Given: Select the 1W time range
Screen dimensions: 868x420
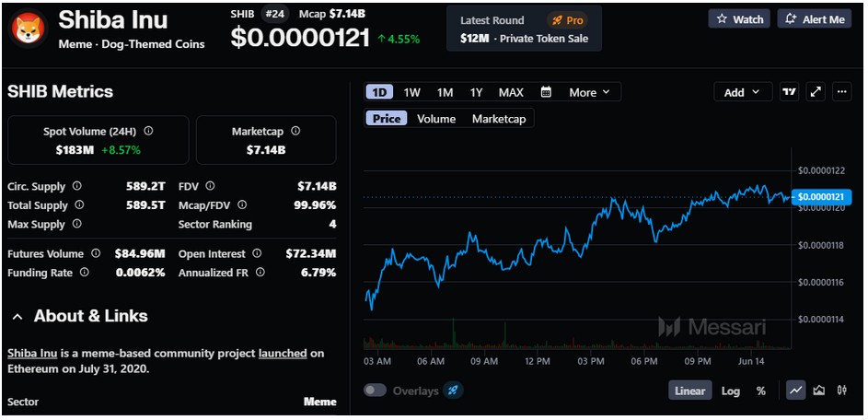Looking at the screenshot, I should coord(411,92).
